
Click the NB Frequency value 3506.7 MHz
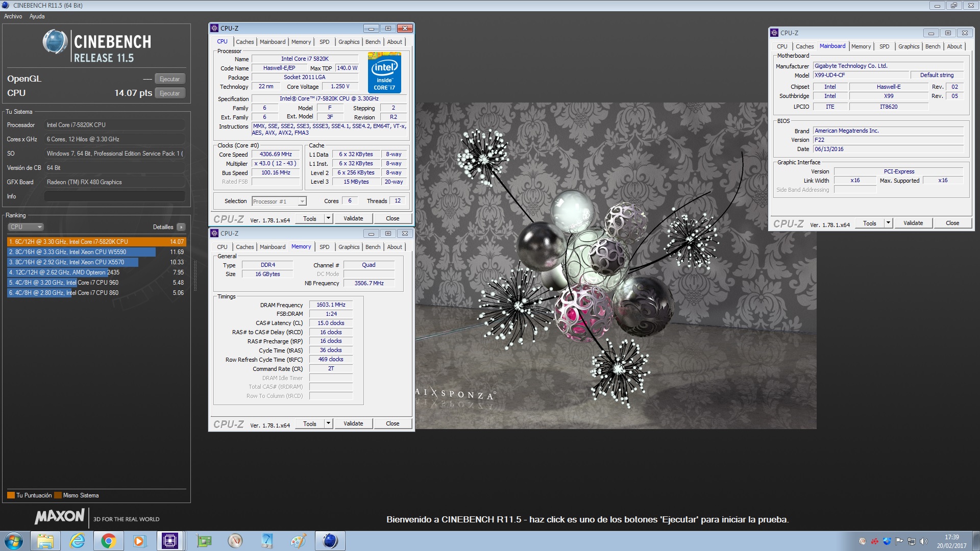pos(369,283)
